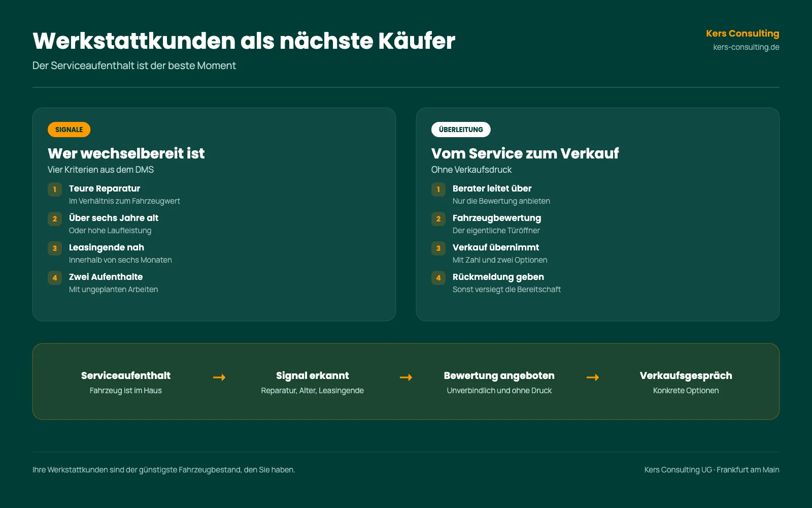Click subtitle Der Serviceaufenthalt ist der beste Moment

(134, 66)
